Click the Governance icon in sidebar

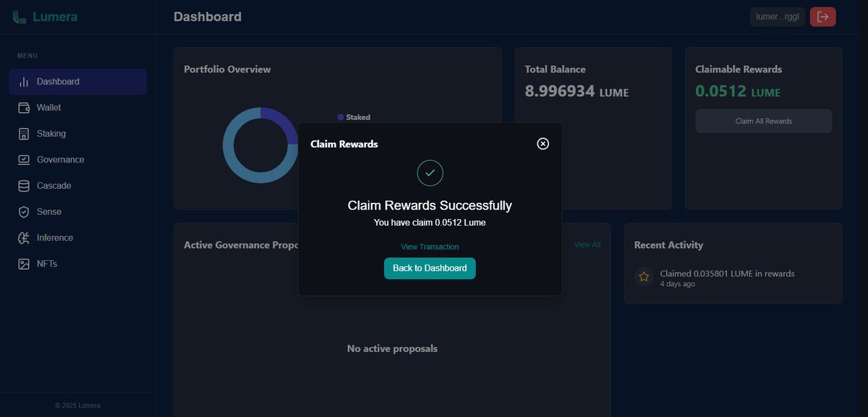point(24,160)
